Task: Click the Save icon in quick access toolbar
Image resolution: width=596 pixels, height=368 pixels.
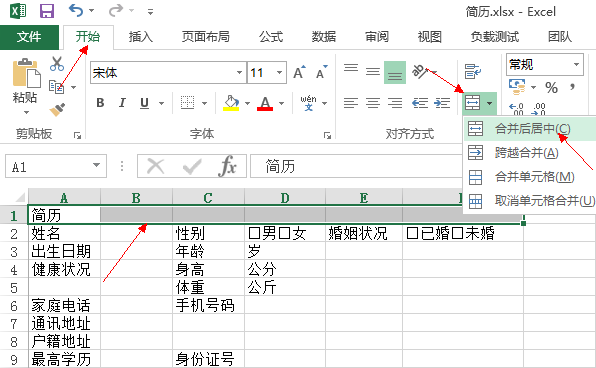Action: click(x=47, y=11)
